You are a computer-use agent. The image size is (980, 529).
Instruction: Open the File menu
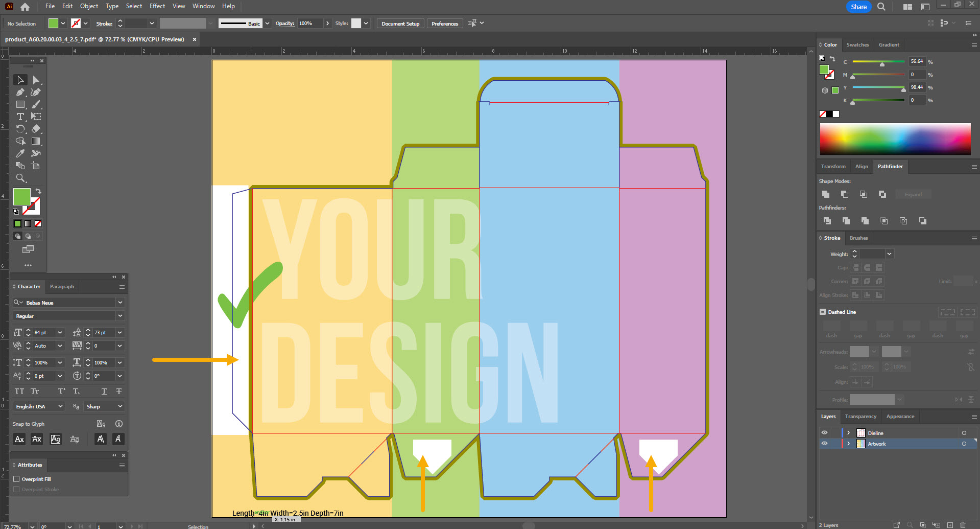tap(50, 6)
